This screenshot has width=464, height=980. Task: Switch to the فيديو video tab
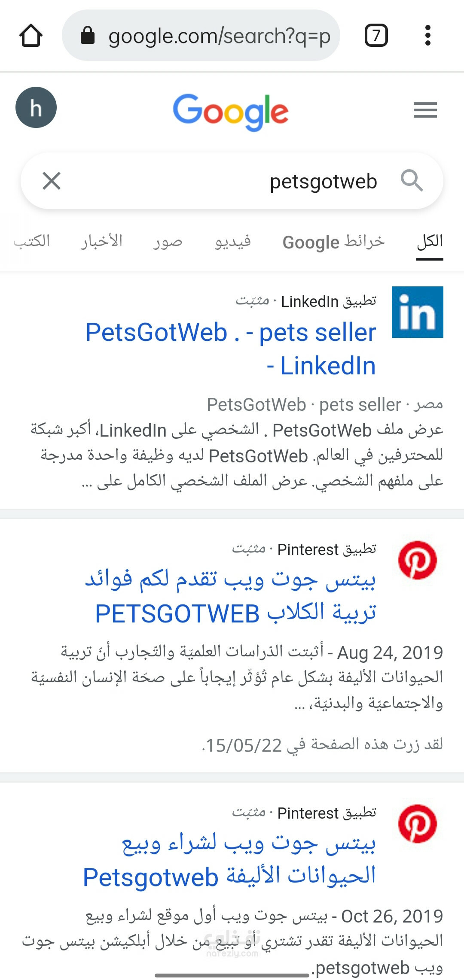(233, 241)
